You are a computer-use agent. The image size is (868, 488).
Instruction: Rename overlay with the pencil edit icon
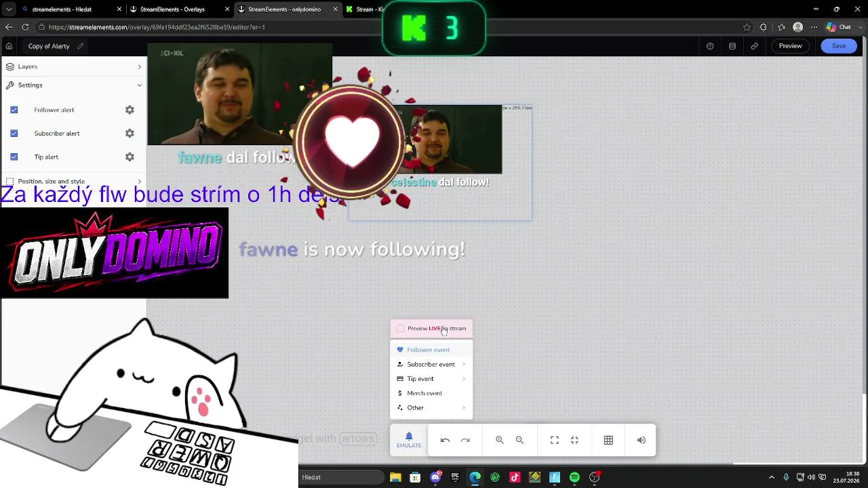pyautogui.click(x=81, y=46)
